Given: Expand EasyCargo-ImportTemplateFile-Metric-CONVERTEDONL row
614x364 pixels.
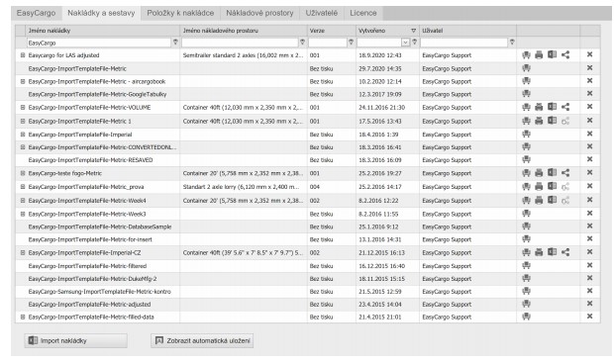Looking at the screenshot, I should tap(23, 147).
